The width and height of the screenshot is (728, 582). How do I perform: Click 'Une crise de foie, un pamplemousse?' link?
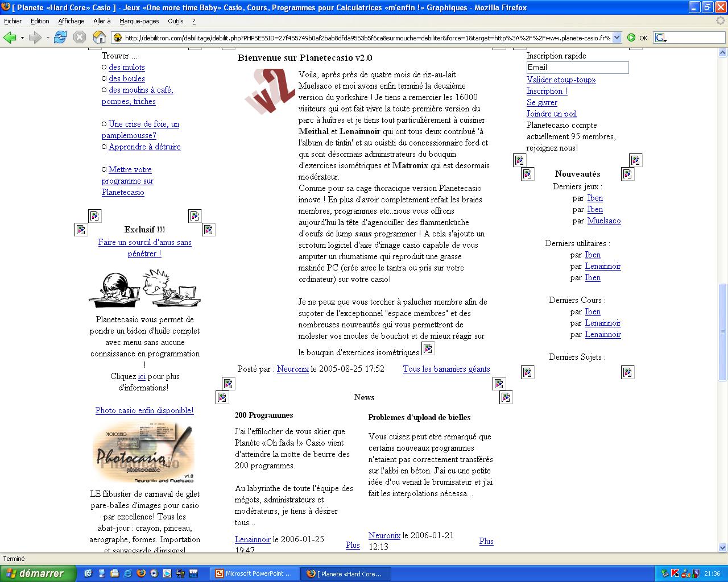(x=140, y=130)
